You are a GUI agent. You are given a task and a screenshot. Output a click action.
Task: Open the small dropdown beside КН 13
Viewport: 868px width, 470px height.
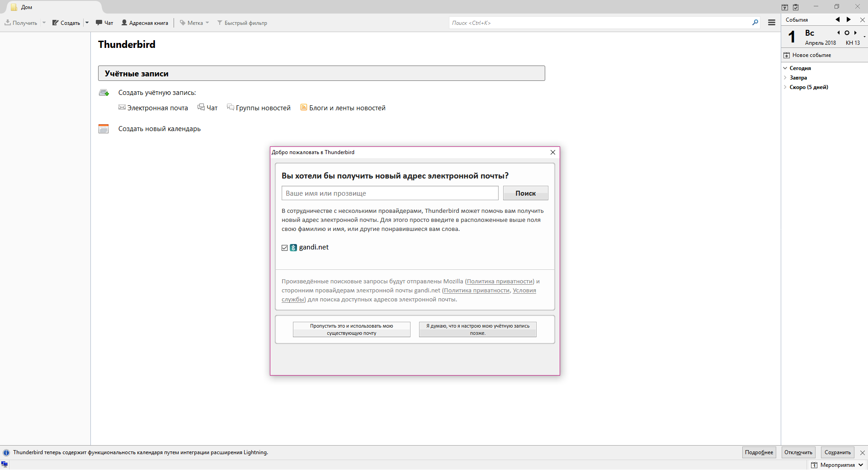tap(864, 37)
